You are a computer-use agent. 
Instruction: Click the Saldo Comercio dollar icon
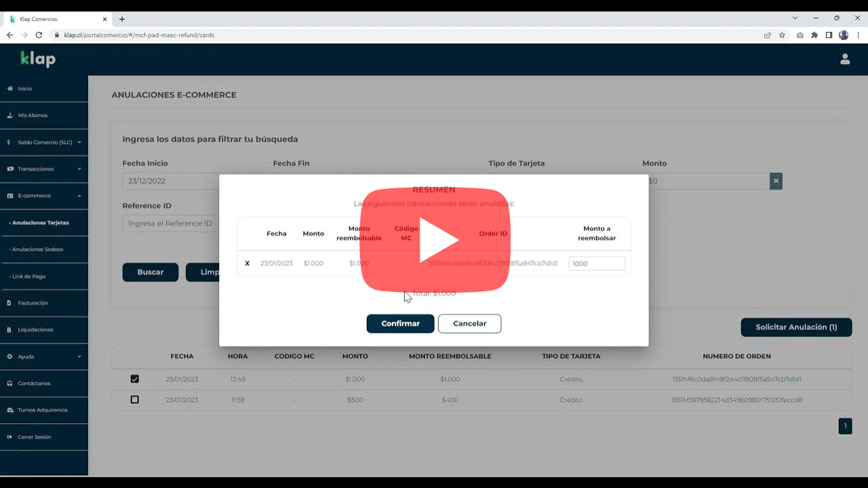(9, 142)
